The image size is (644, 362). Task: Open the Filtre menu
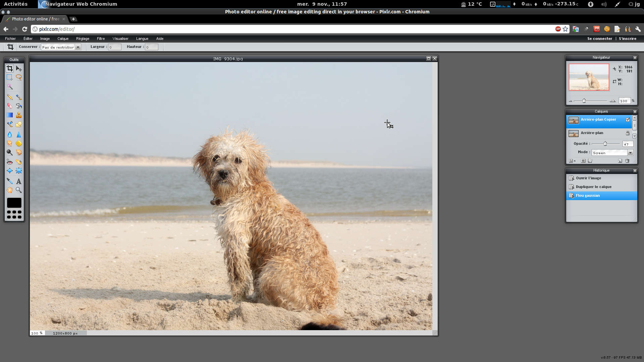(x=101, y=39)
